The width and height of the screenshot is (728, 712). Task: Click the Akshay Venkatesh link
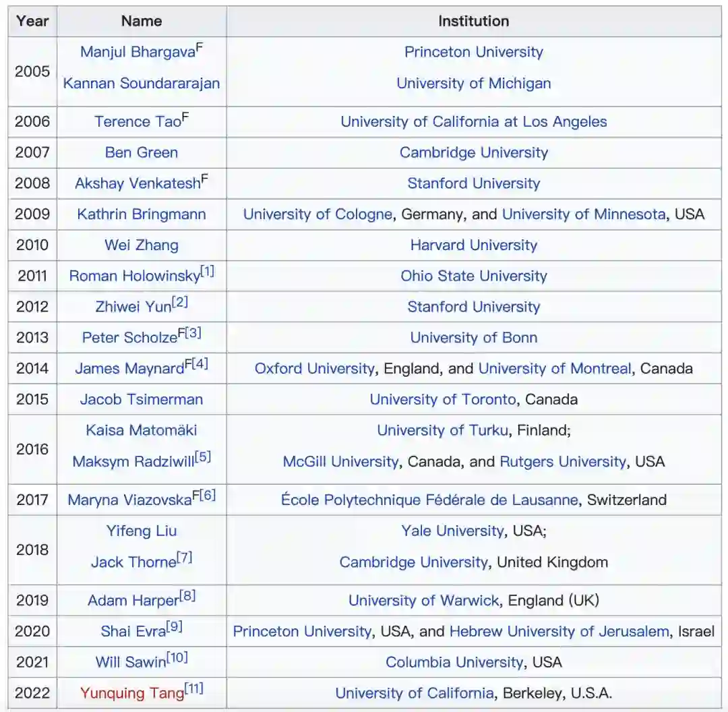click(138, 183)
